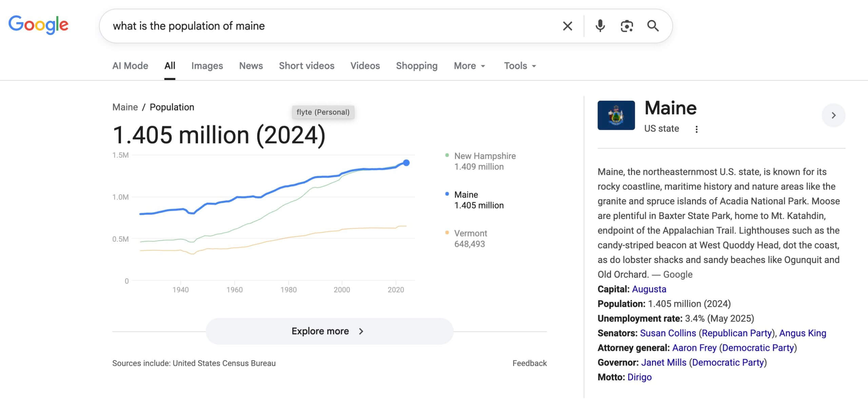Open the Janet Mills link

tap(664, 362)
